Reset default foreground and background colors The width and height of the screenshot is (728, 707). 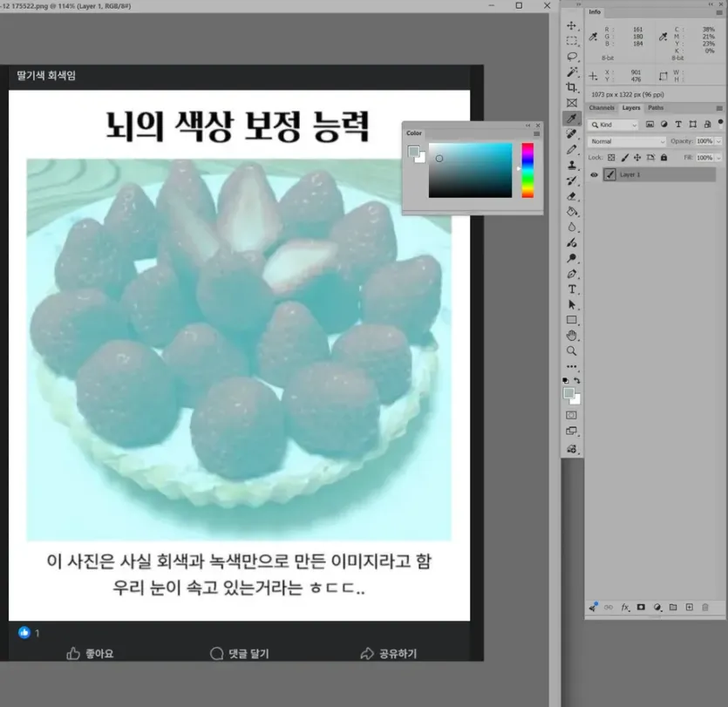pyautogui.click(x=566, y=381)
